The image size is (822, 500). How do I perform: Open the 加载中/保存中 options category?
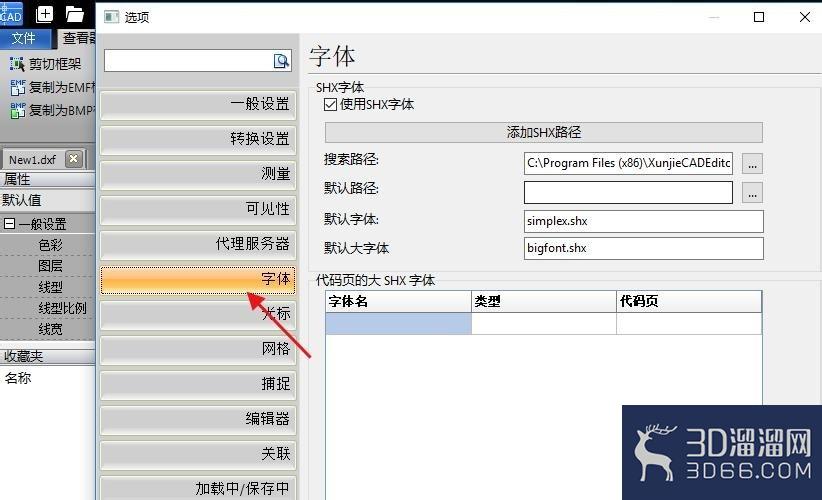tap(198, 488)
